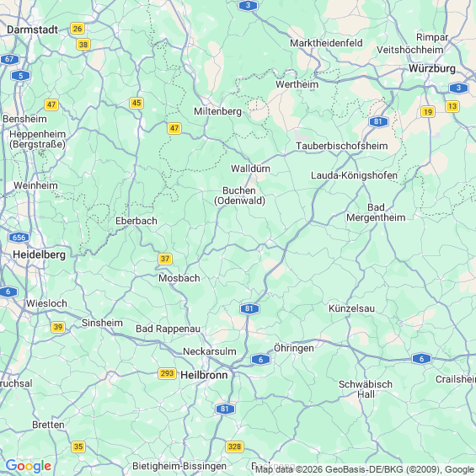Click the Darmstadt city label
This screenshot has height=476, width=476.
coord(33,29)
